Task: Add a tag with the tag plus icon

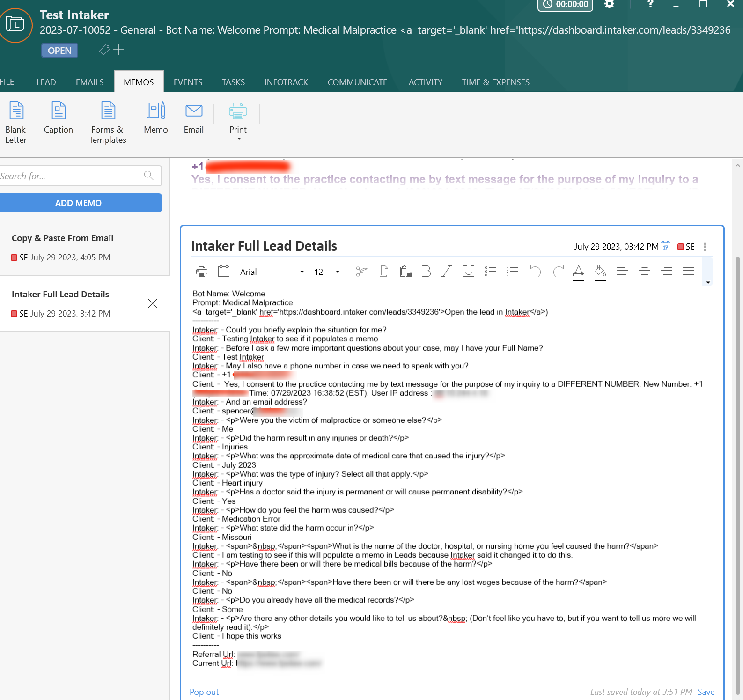Action: coord(111,50)
